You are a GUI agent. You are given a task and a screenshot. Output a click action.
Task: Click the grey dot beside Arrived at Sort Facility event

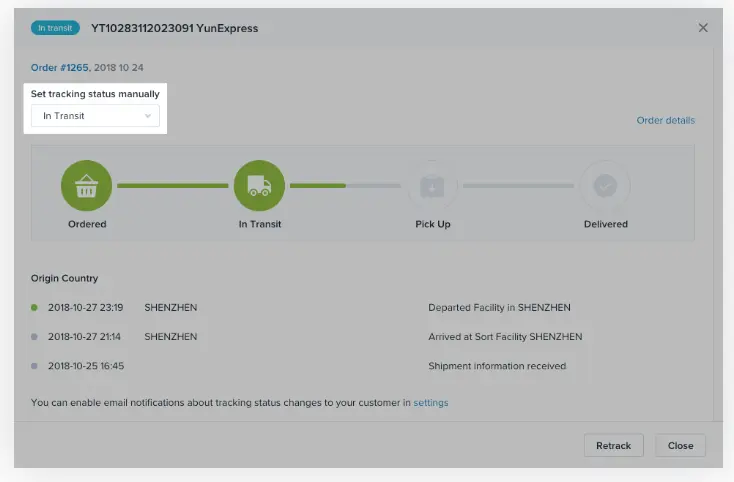pos(35,337)
